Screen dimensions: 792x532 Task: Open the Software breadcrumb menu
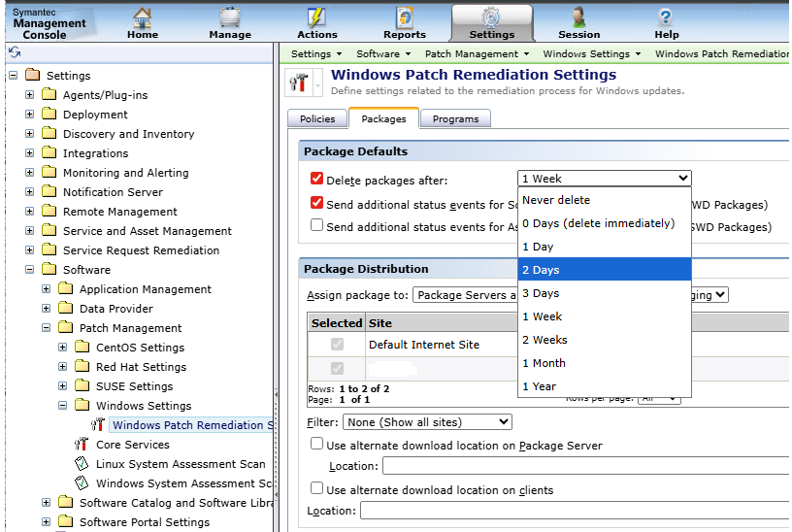coord(382,54)
